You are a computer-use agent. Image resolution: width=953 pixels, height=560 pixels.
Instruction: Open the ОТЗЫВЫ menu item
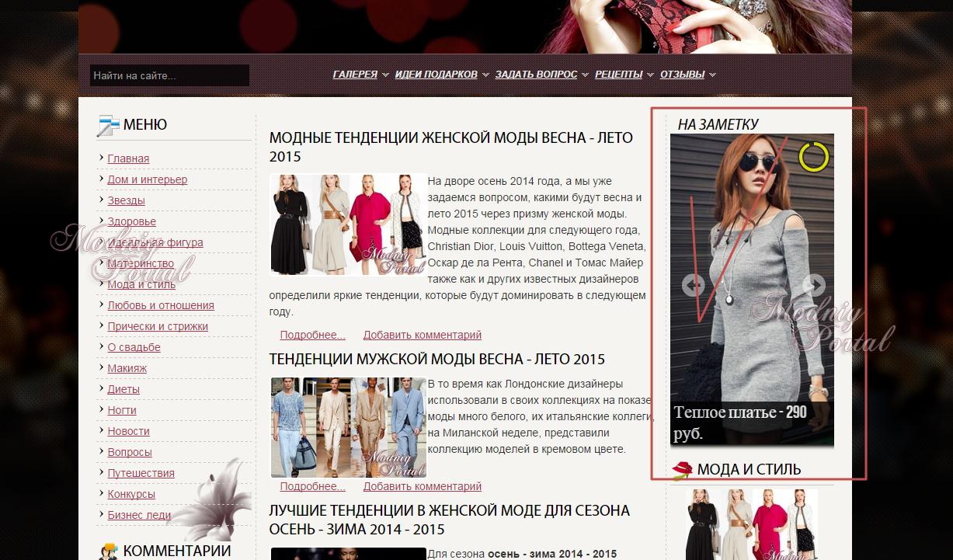[x=682, y=75]
